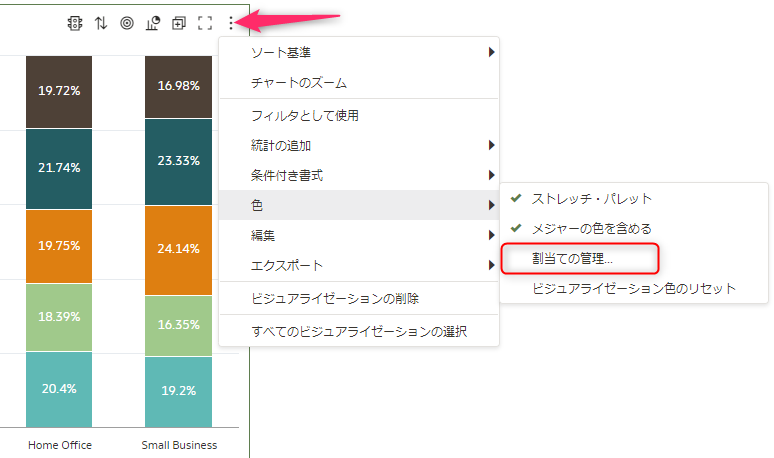
Task: Click the change visualization type chart icon
Action: click(x=153, y=23)
